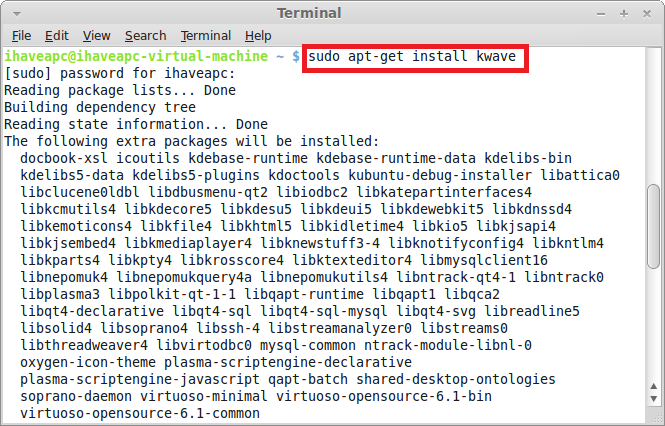Minimize the Terminal window

coord(601,14)
